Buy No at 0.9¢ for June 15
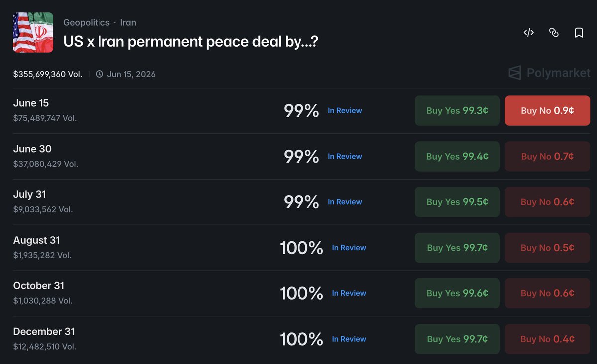 pos(547,110)
